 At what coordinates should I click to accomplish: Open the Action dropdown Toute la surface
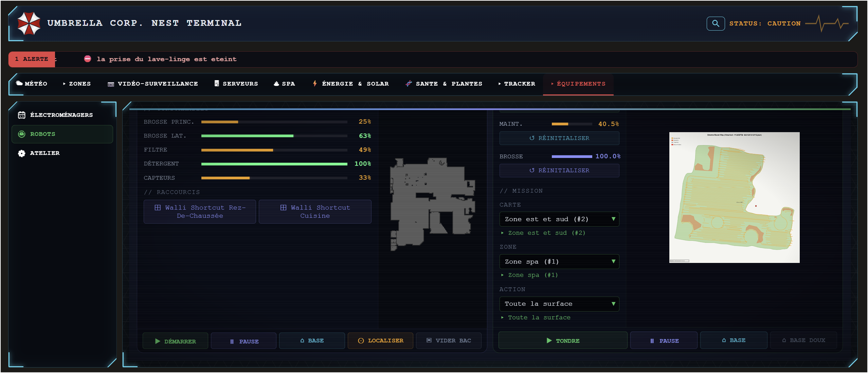pyautogui.click(x=559, y=304)
